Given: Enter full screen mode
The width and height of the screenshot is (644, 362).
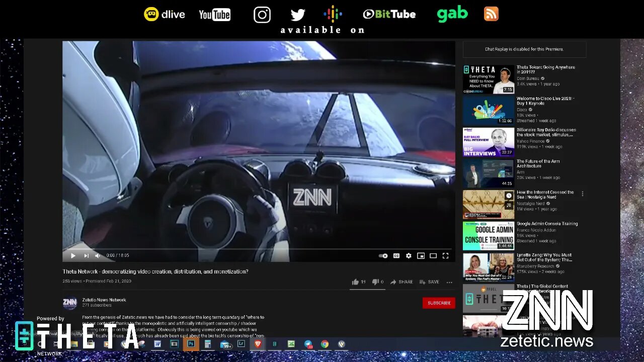Looking at the screenshot, I should (x=445, y=256).
